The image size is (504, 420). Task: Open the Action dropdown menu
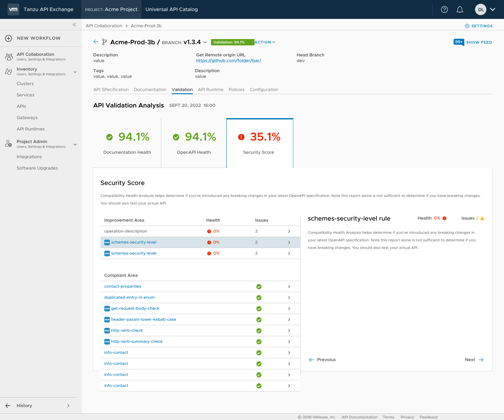click(x=265, y=42)
